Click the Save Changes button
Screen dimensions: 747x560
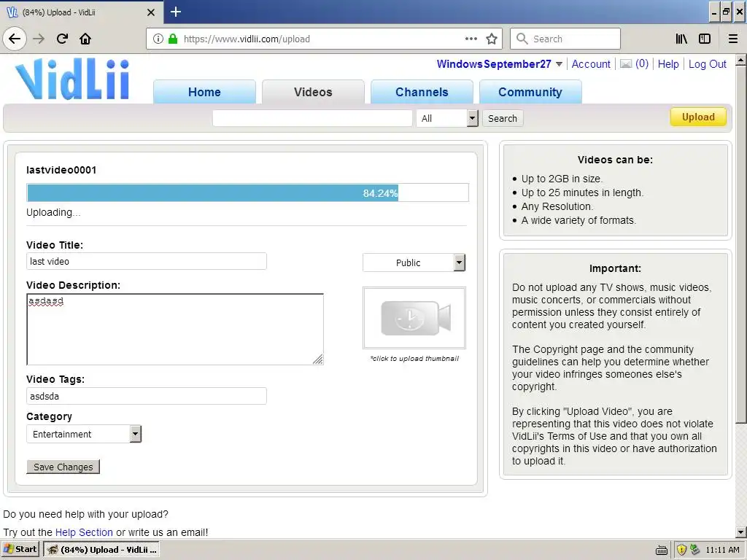pos(63,467)
